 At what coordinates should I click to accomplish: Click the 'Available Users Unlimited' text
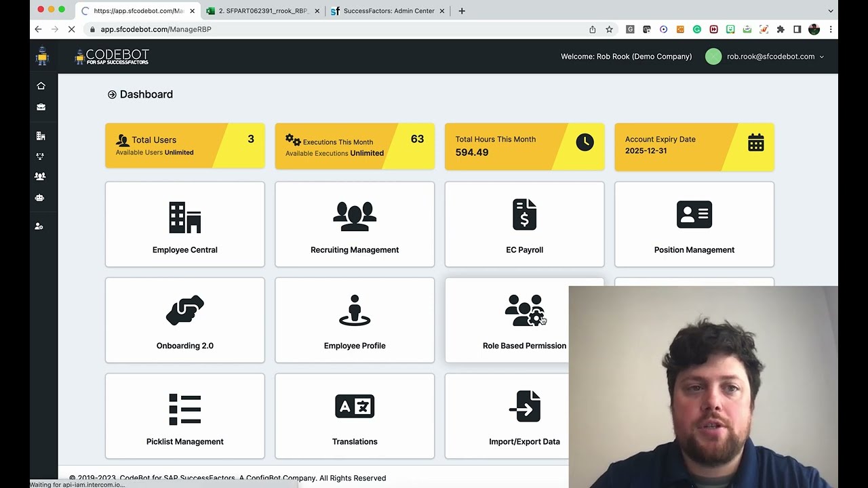click(x=155, y=152)
